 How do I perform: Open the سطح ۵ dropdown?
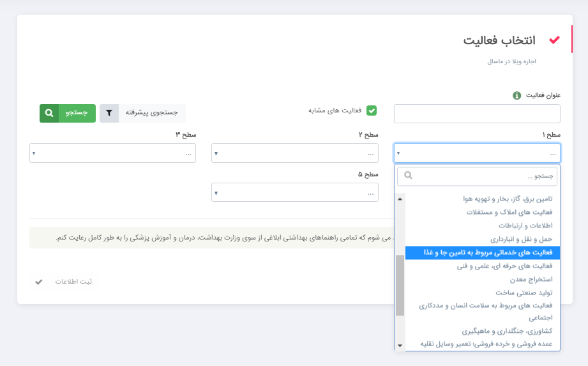coord(295,192)
